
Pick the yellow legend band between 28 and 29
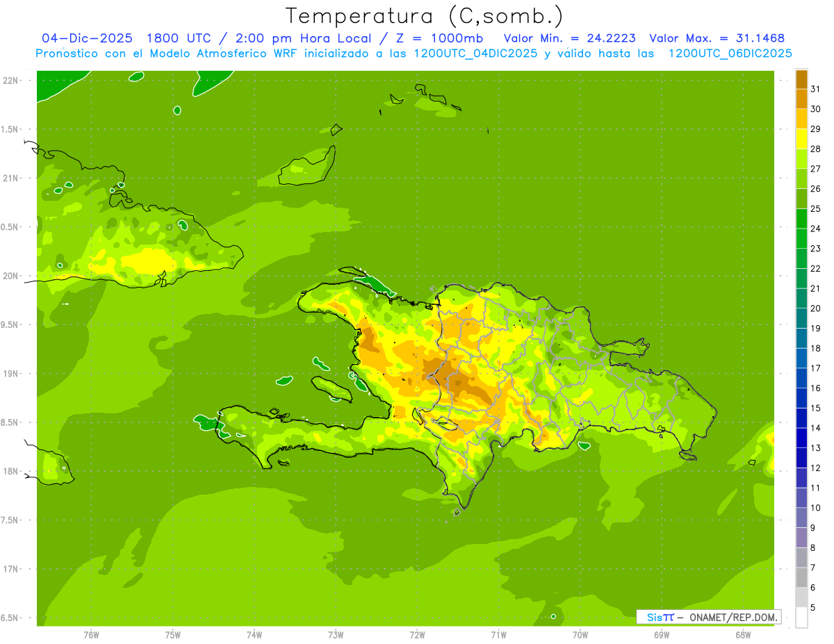pos(801,139)
